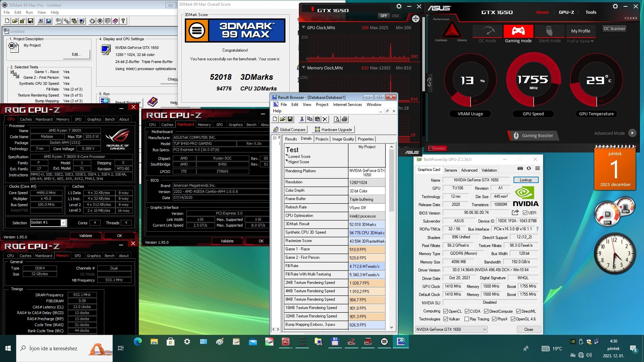644x362 pixels.
Task: Click New project icon in 3DMark toolbar
Action: pyautogui.click(x=7, y=21)
